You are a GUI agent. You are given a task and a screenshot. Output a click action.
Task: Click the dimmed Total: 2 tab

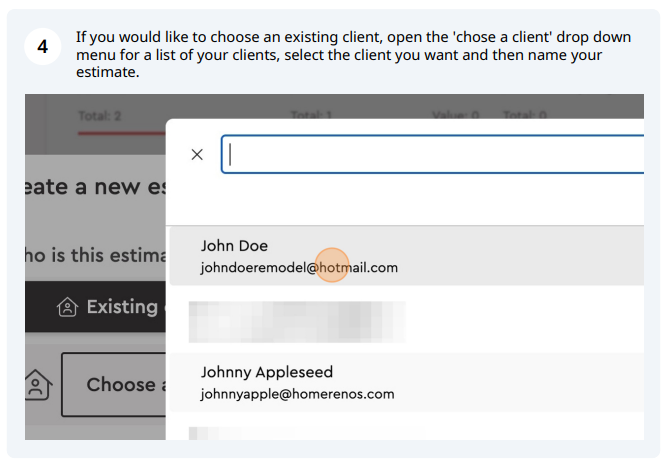pos(100,116)
